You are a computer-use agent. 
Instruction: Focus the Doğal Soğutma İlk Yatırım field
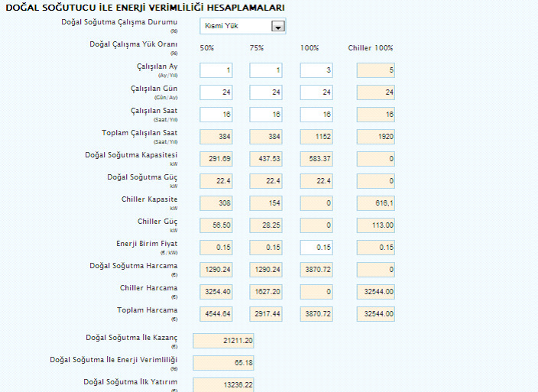pyautogui.click(x=223, y=384)
